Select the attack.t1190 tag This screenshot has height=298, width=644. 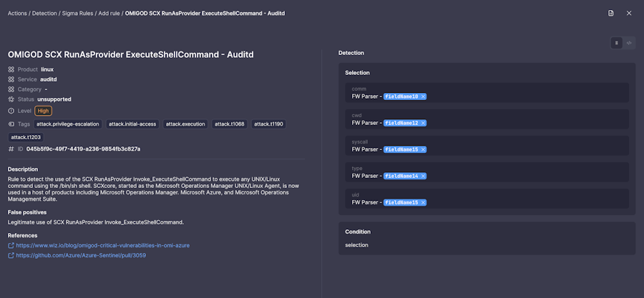pyautogui.click(x=268, y=124)
